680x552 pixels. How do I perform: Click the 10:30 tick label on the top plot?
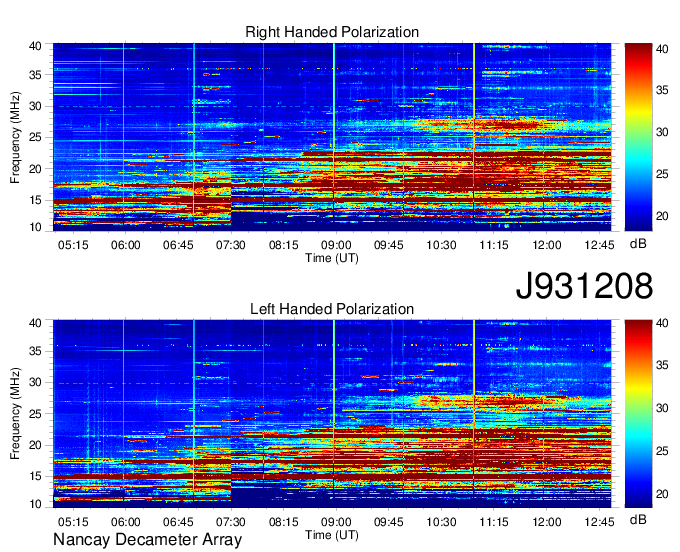[x=441, y=245]
